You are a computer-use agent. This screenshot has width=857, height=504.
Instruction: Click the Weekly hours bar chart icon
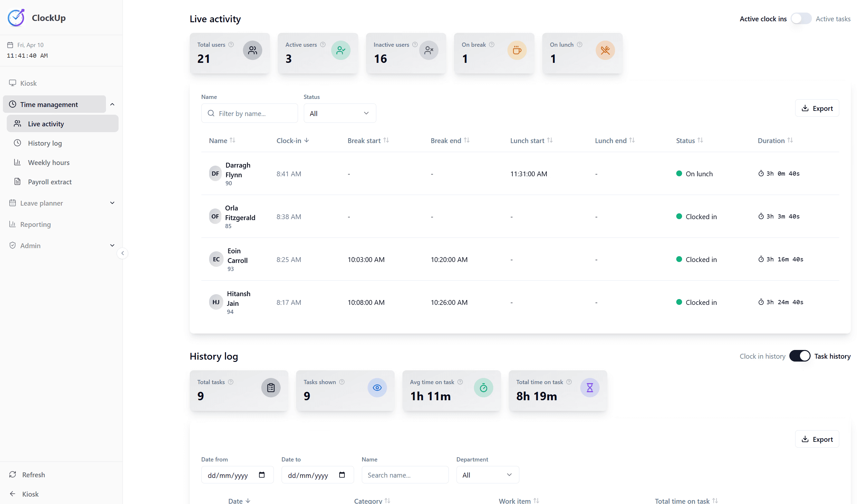pyautogui.click(x=17, y=162)
